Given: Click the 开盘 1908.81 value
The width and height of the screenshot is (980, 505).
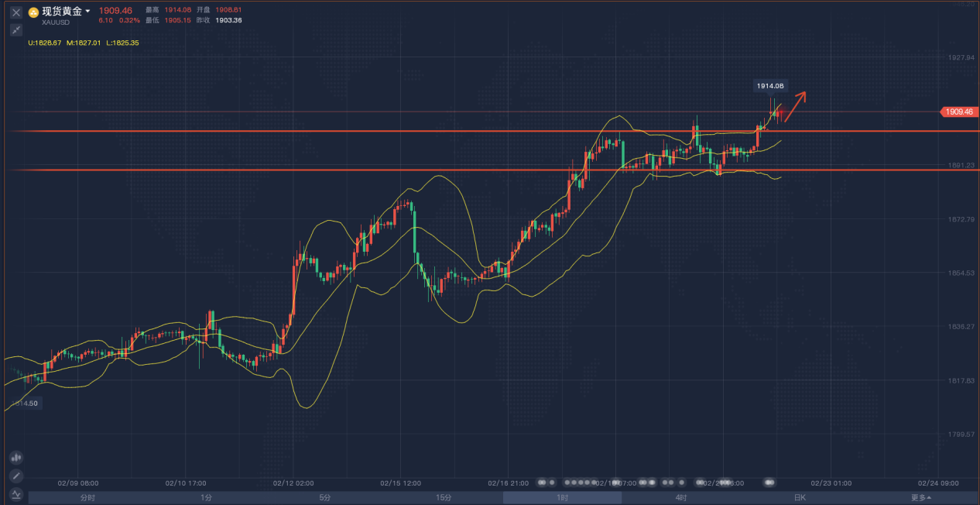Looking at the screenshot, I should pyautogui.click(x=228, y=9).
